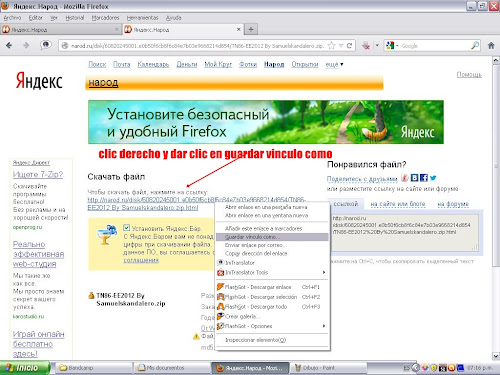Screen dimensions: 500x375
Task: Click the Home icon in Firefox toolbar
Action: pyautogui.click(x=491, y=45)
